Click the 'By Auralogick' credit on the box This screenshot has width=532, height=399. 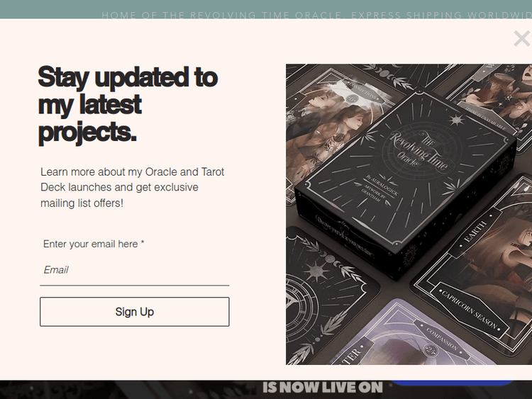point(382,186)
